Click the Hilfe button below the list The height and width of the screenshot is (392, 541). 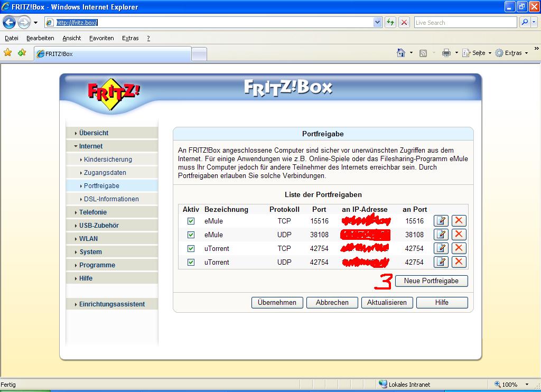coord(442,303)
